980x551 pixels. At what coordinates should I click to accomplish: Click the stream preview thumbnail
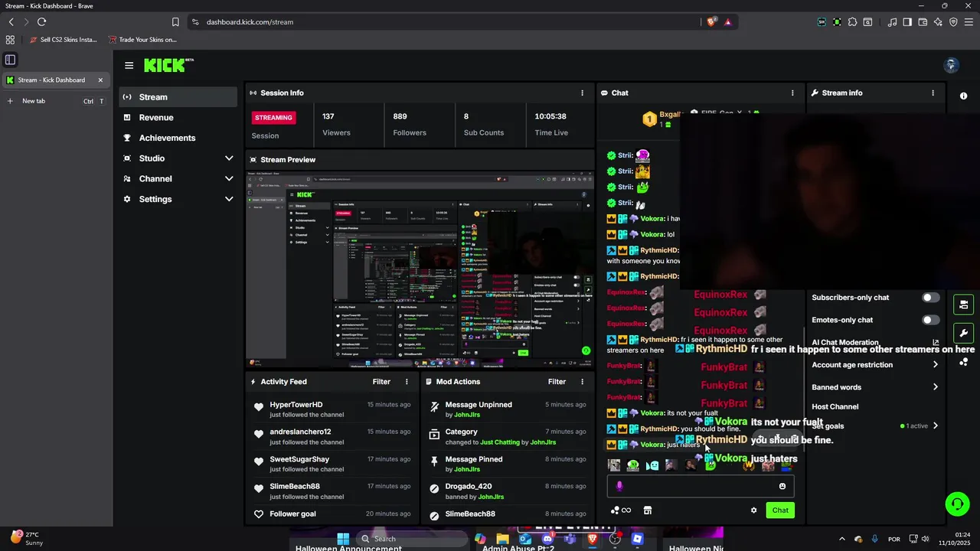pyautogui.click(x=420, y=269)
